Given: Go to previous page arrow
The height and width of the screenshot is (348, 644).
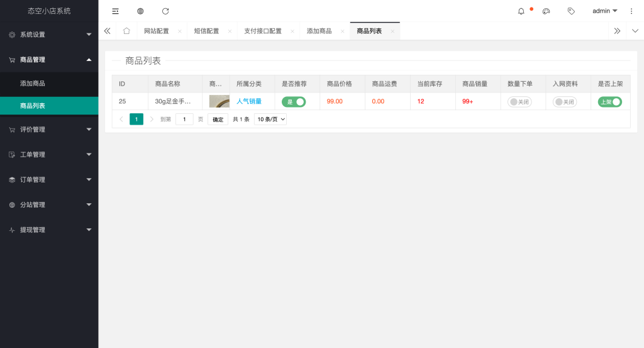Looking at the screenshot, I should tap(121, 119).
